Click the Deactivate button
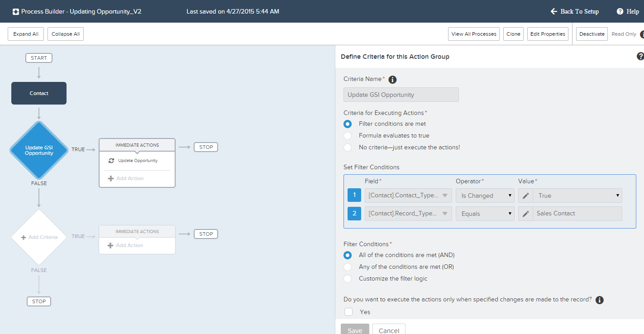The image size is (644, 334). pyautogui.click(x=592, y=34)
